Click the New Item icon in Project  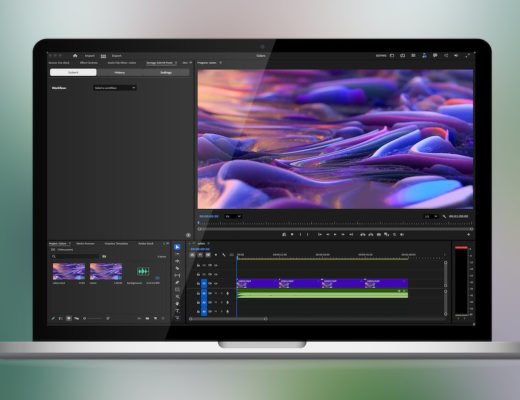click(x=155, y=318)
